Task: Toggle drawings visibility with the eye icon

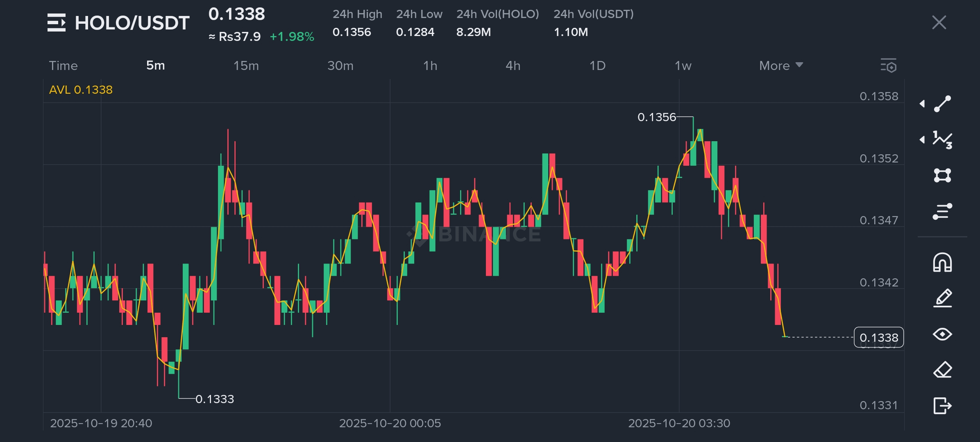Action: tap(942, 334)
